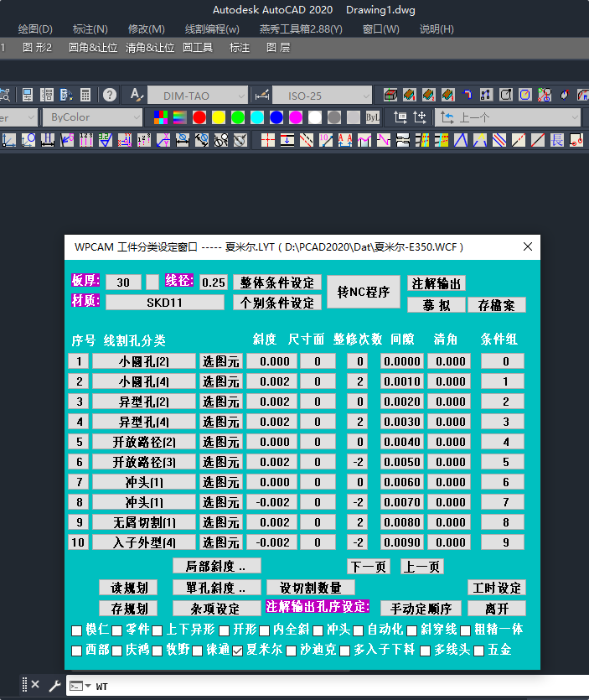This screenshot has height=700, width=589.
Task: Select the cyan color swatch
Action: 257,117
